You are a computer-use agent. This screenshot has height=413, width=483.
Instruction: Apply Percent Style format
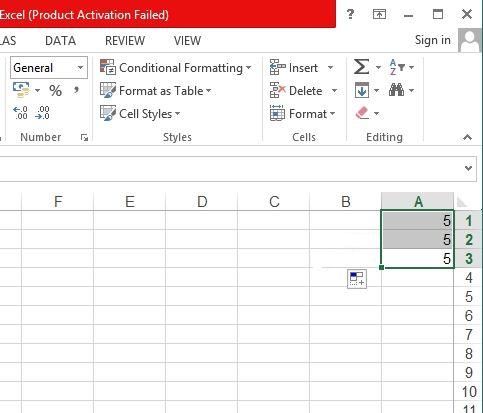point(55,90)
